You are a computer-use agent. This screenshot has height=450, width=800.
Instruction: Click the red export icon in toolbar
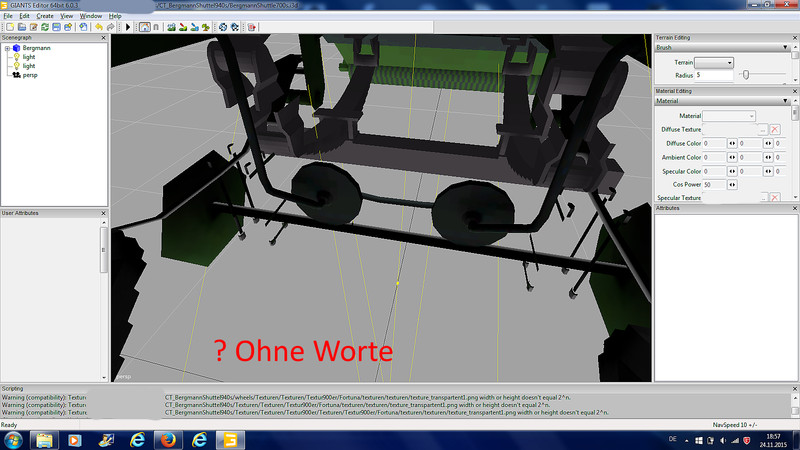tap(252, 26)
